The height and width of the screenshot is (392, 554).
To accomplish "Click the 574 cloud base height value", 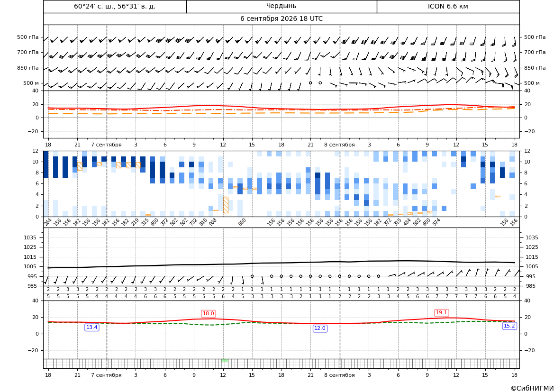I will pyautogui.click(x=436, y=222).
